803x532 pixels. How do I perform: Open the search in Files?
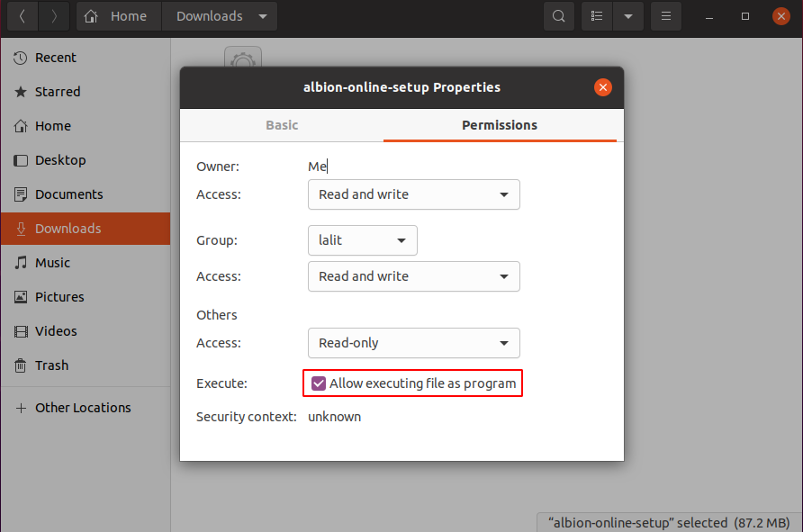[558, 15]
